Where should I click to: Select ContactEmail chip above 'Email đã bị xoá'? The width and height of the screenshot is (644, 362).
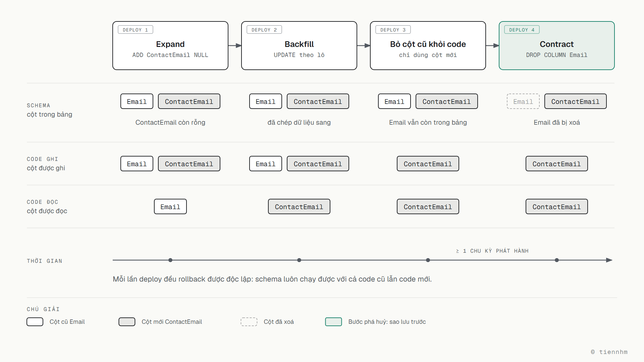point(576,101)
